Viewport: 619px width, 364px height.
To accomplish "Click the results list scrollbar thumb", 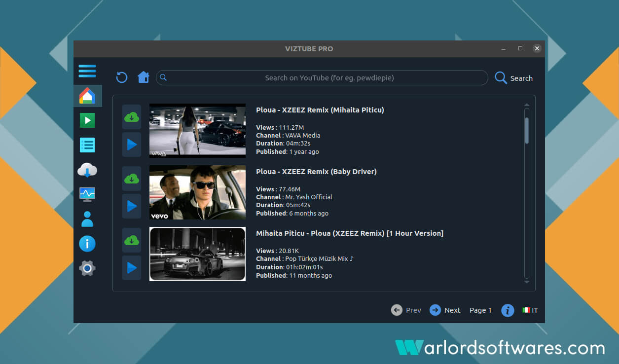I will (x=526, y=131).
